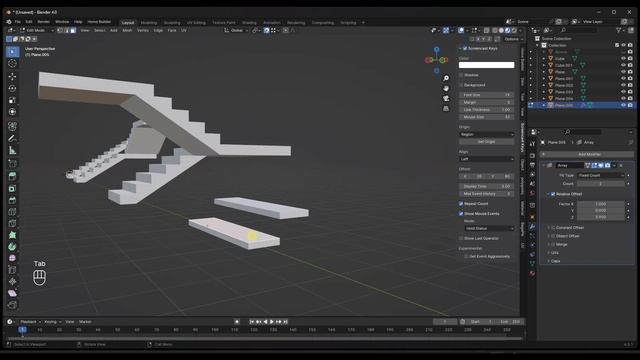Open the Tool properties tab icon

pyautogui.click(x=532, y=144)
